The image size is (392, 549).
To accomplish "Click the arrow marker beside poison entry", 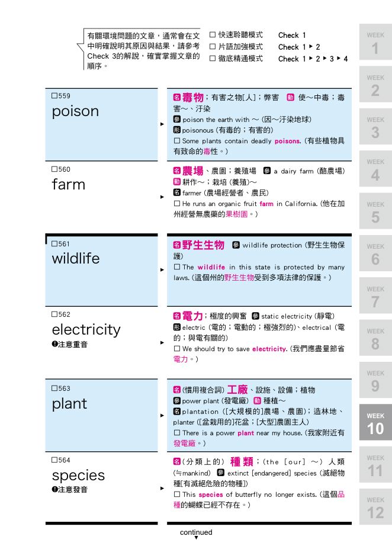I will (162, 124).
